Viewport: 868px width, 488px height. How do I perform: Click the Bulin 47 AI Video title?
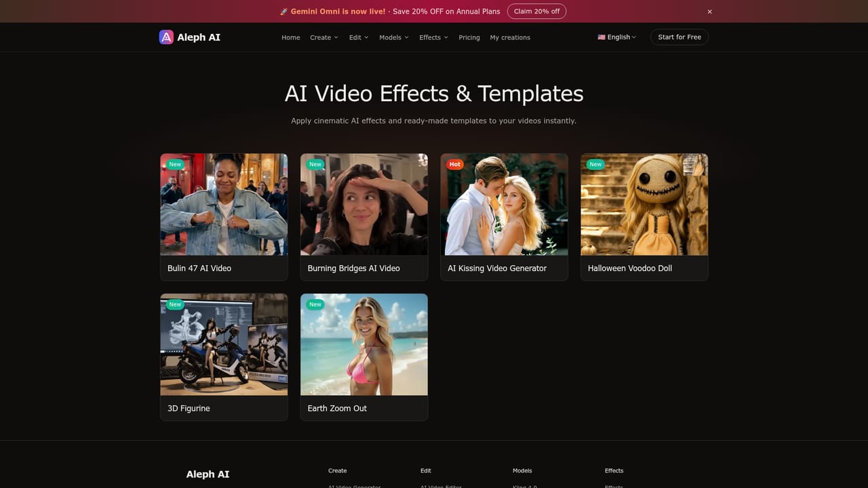pyautogui.click(x=199, y=268)
